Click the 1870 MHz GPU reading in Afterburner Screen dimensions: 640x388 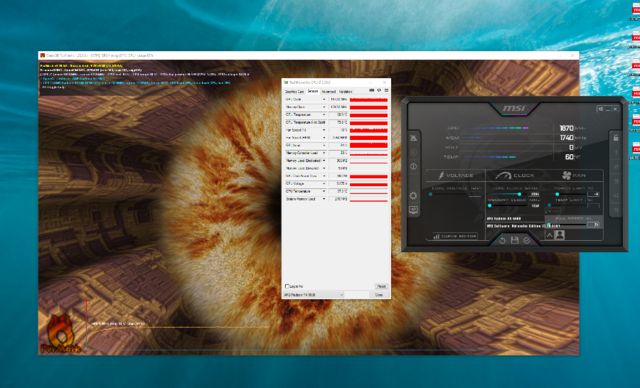pyautogui.click(x=567, y=128)
